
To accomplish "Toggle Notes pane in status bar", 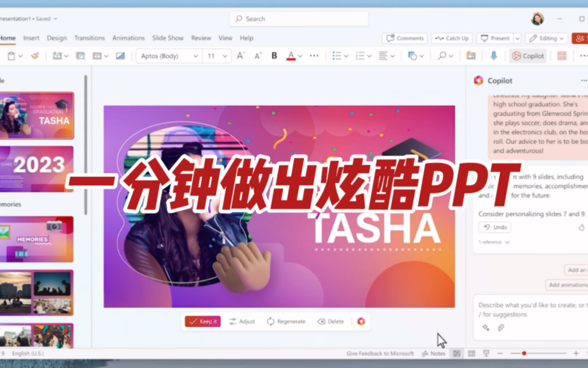I will click(433, 353).
